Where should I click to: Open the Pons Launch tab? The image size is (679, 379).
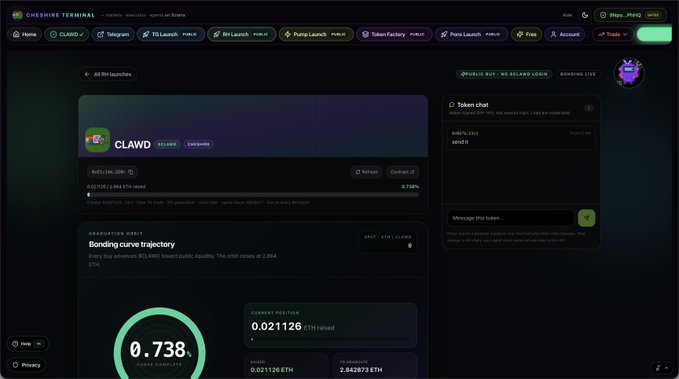[471, 34]
